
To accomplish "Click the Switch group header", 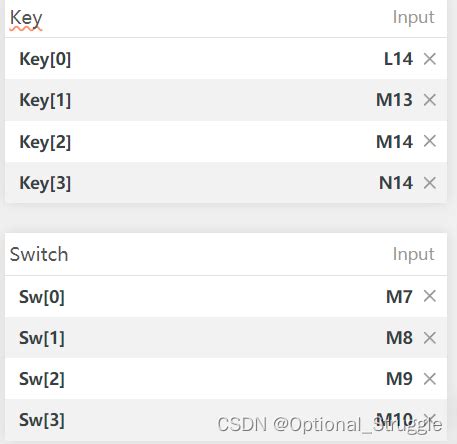I will [x=226, y=254].
